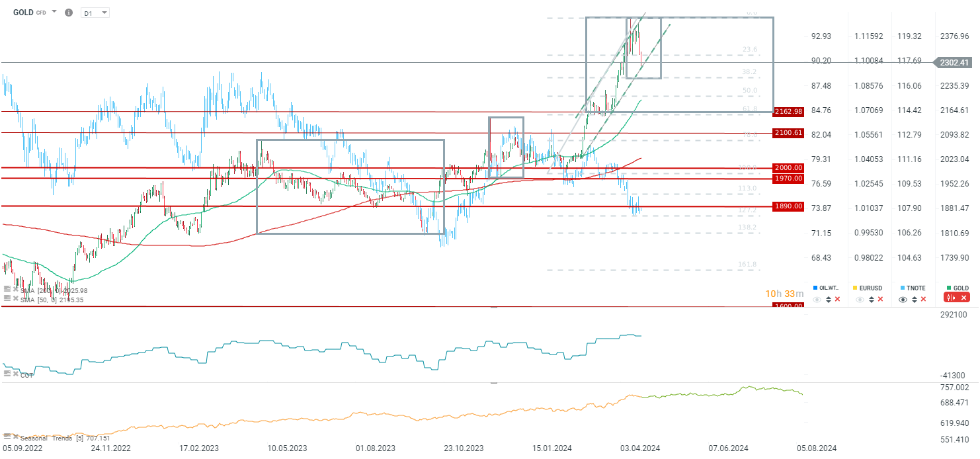
Task: Click the 757.002 seasonal scale value
Action: pos(954,388)
